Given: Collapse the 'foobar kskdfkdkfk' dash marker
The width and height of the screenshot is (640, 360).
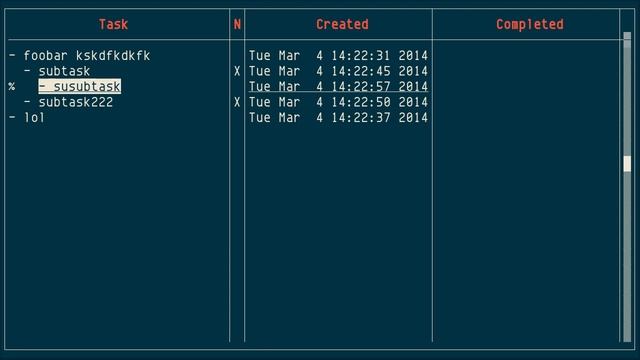Looking at the screenshot, I should click(x=13, y=56).
